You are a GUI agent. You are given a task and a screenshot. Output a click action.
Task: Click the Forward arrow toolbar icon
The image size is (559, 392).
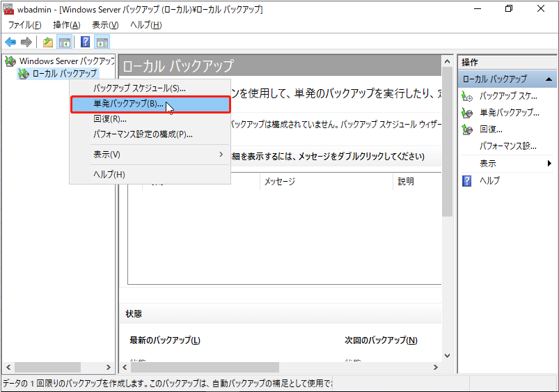(26, 42)
